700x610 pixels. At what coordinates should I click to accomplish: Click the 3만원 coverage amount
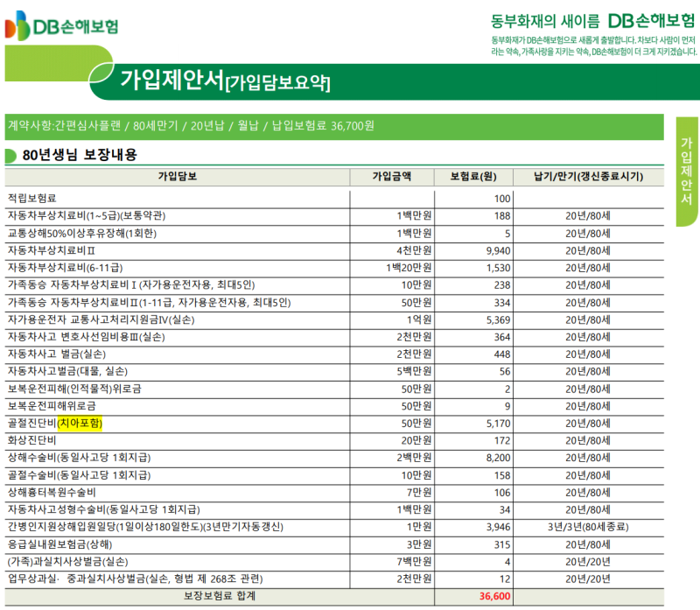(419, 545)
